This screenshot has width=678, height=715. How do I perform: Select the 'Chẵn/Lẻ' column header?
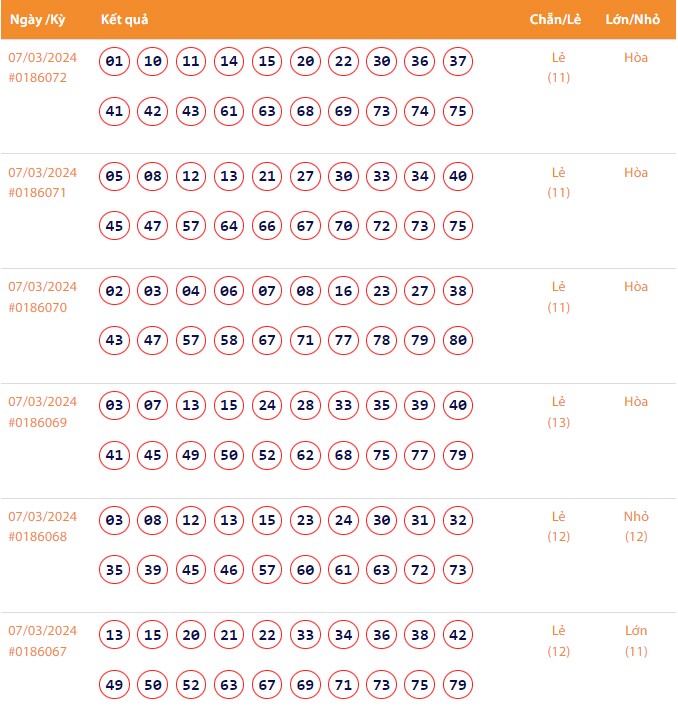point(553,20)
